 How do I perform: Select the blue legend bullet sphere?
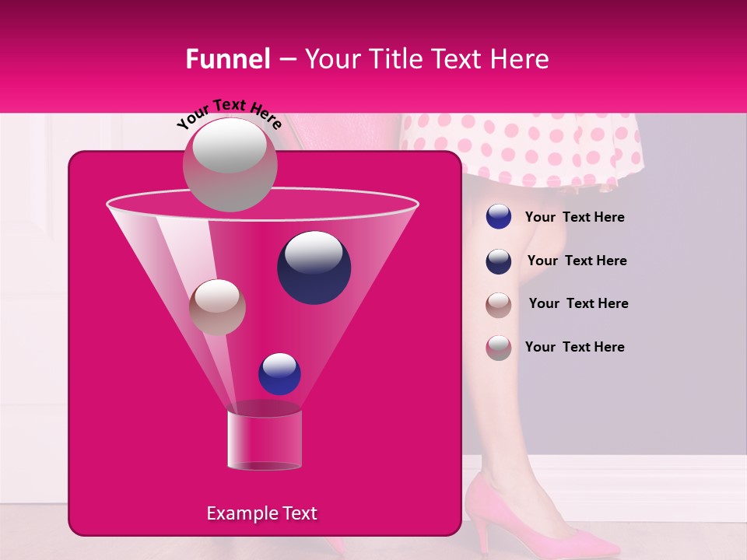pos(498,217)
